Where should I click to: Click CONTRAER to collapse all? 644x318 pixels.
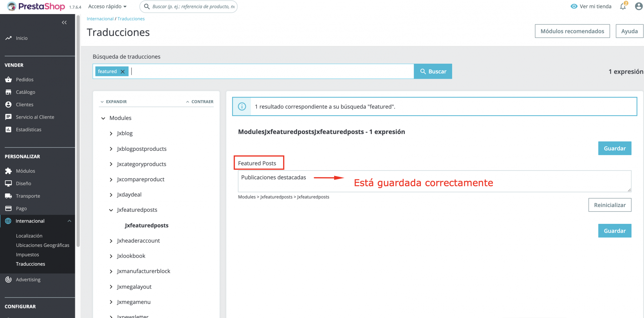[200, 102]
